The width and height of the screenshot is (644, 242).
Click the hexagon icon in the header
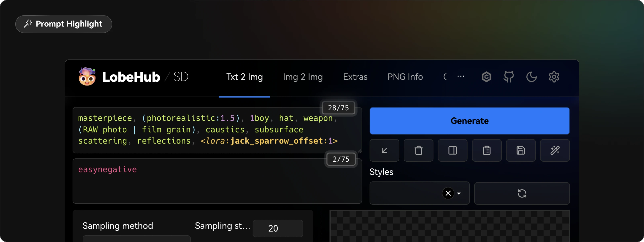tap(486, 77)
